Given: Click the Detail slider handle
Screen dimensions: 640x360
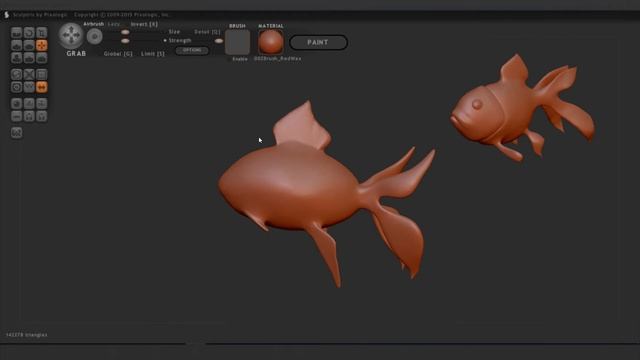Looking at the screenshot, I should coord(219,41).
